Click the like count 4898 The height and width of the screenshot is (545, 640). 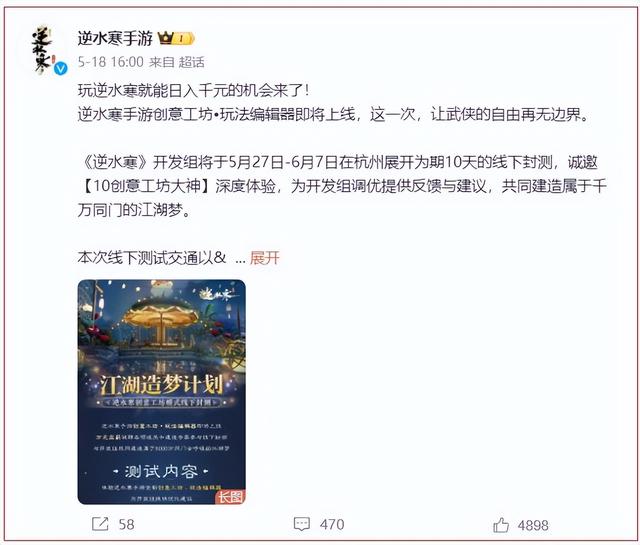tap(533, 525)
